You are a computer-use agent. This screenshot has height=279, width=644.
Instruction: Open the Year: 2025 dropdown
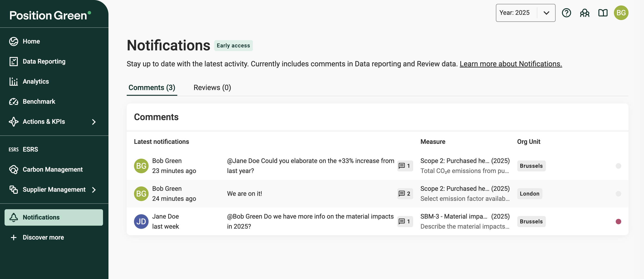point(525,13)
